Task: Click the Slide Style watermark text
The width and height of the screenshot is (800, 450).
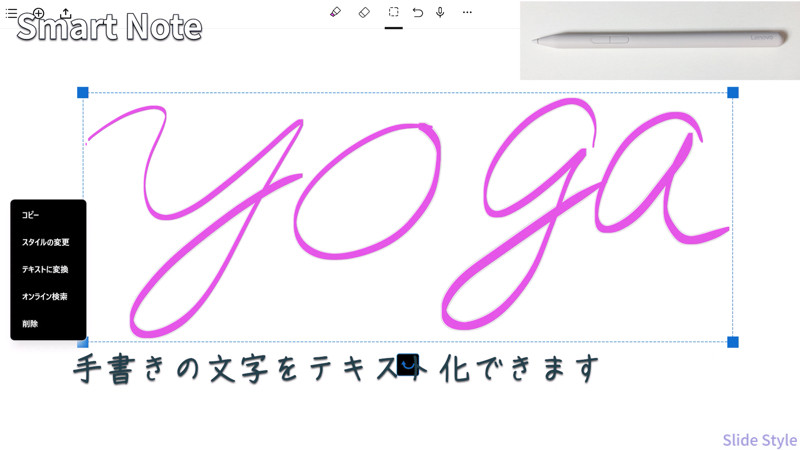Action: click(759, 440)
